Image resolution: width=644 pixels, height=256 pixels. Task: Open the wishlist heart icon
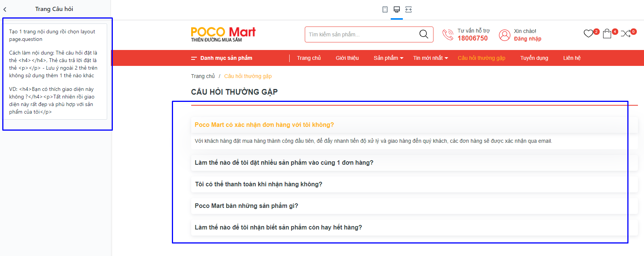click(x=588, y=34)
